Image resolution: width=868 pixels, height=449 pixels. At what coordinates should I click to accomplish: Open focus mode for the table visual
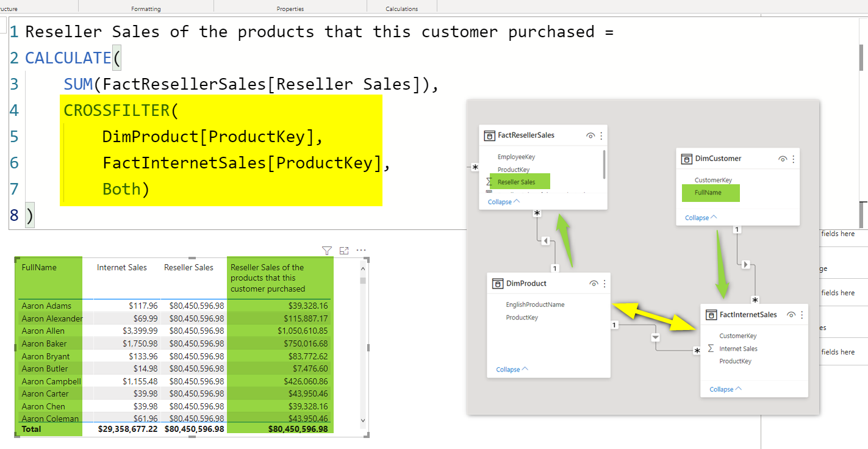344,251
